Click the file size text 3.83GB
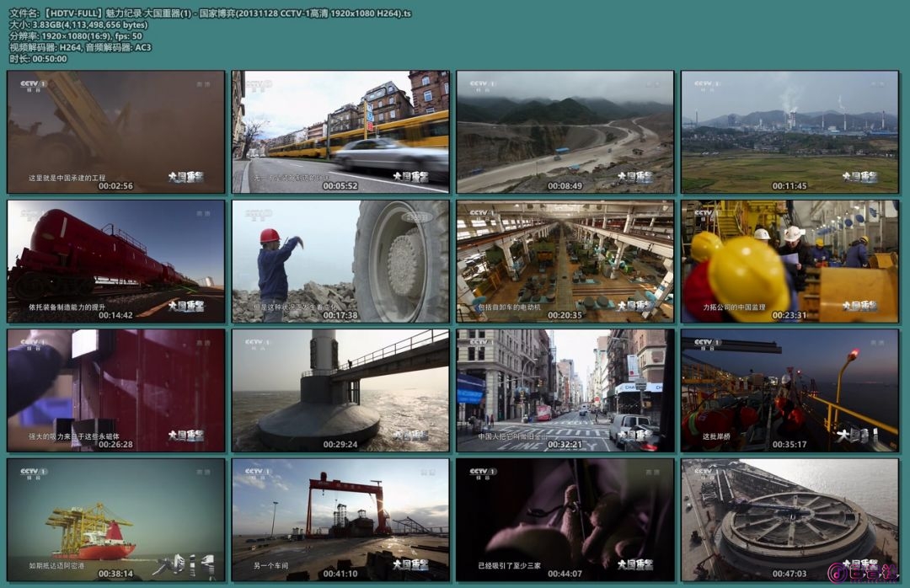The width and height of the screenshot is (910, 588). coord(78,24)
